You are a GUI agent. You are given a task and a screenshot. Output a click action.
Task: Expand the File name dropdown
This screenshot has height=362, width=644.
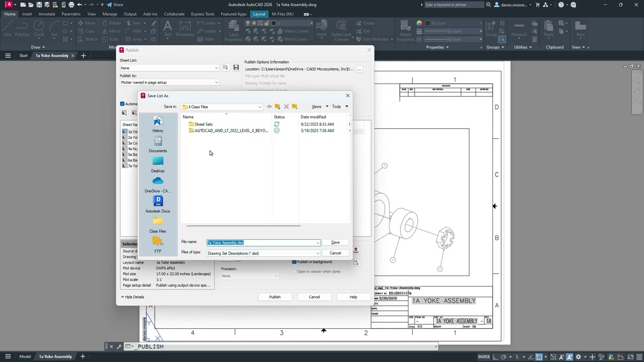[317, 242]
